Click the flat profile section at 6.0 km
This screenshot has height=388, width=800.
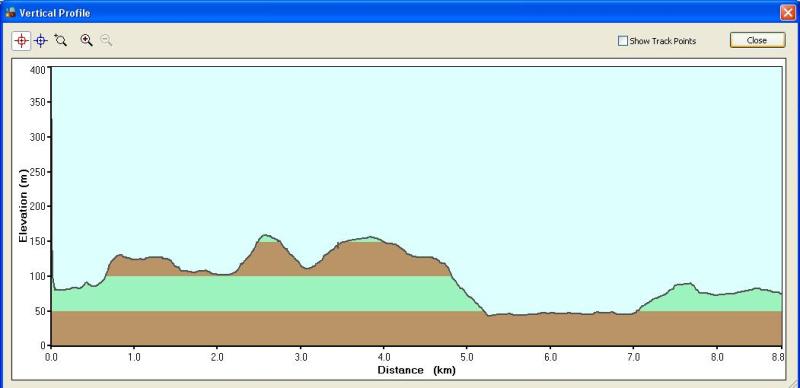550,313
